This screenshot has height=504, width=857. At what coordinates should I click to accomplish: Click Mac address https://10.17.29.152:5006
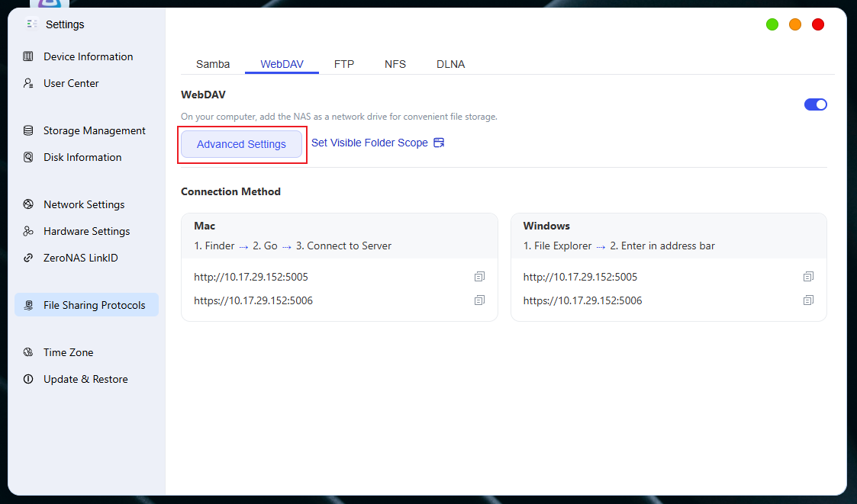click(x=253, y=300)
